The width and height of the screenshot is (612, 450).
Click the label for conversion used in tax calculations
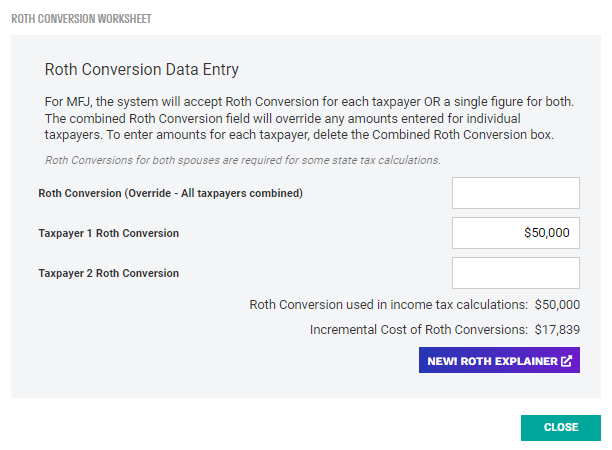pos(388,305)
